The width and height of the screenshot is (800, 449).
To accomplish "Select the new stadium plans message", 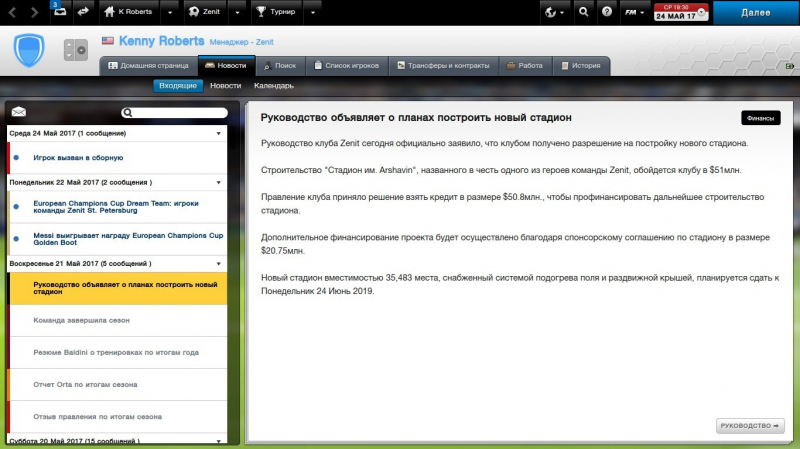I will (117, 288).
